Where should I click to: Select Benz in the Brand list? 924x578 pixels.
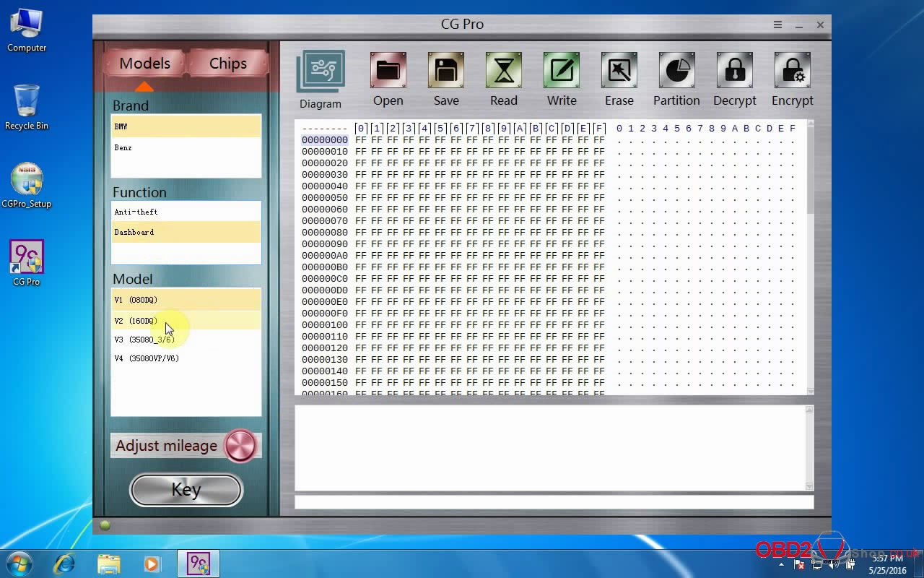[x=123, y=147]
